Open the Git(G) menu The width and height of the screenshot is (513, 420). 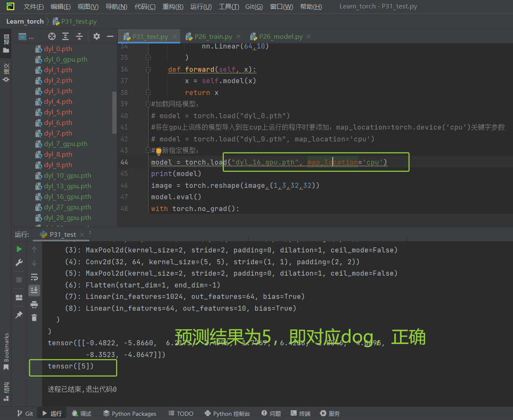(254, 7)
